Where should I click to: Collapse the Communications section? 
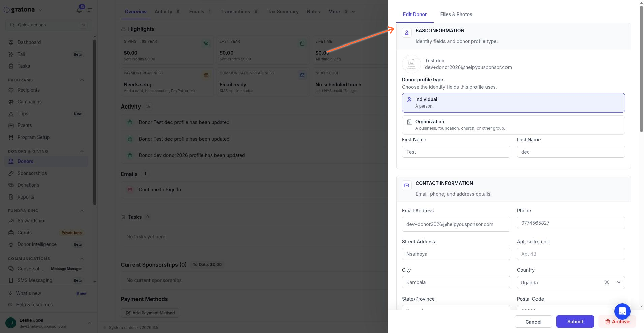[x=82, y=259]
